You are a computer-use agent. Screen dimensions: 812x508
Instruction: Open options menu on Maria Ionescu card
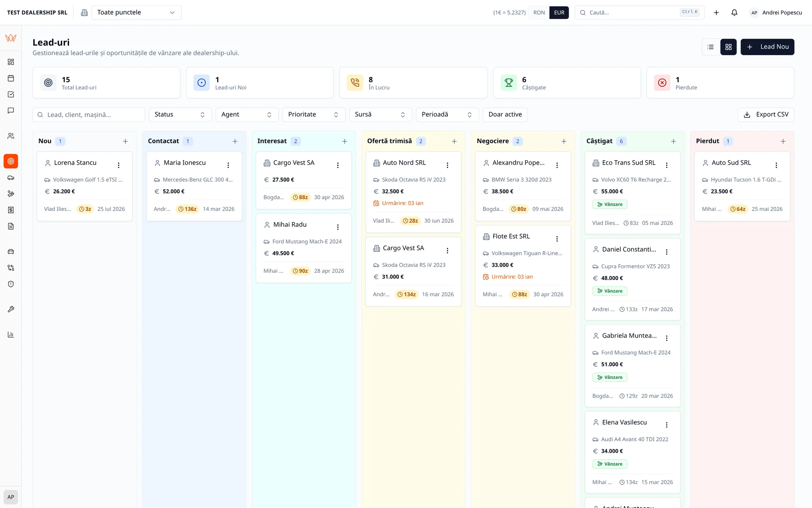click(228, 165)
